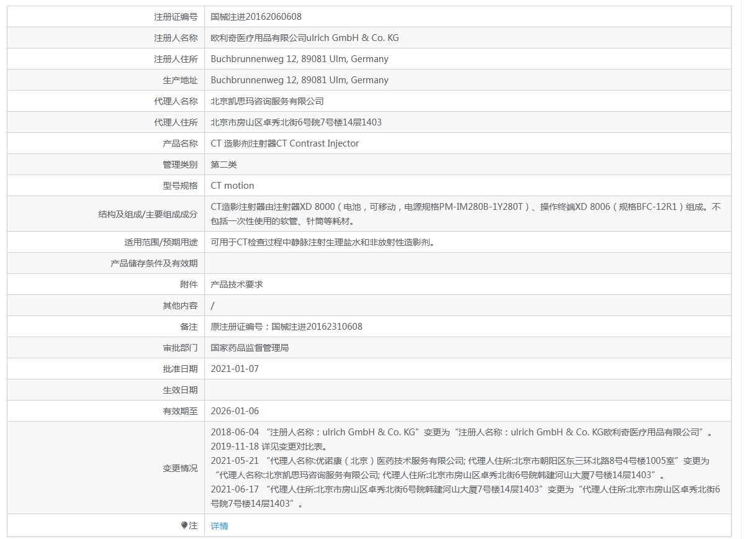Select 北京凯思玛咨询服务有限公司 in the 代理人名称 row

pyautogui.click(x=268, y=101)
